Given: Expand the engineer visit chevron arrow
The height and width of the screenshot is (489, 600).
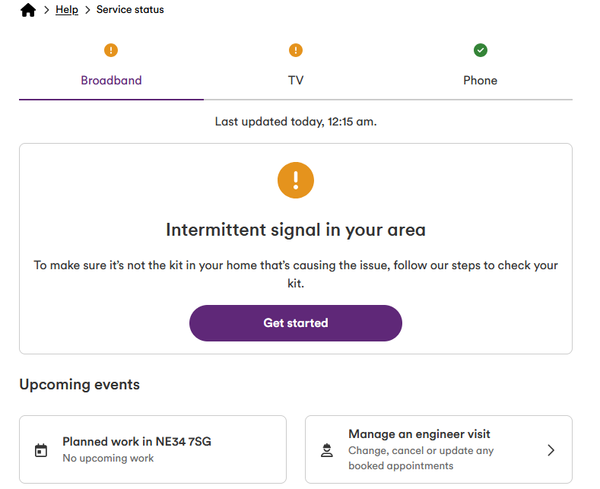Looking at the screenshot, I should 551,450.
